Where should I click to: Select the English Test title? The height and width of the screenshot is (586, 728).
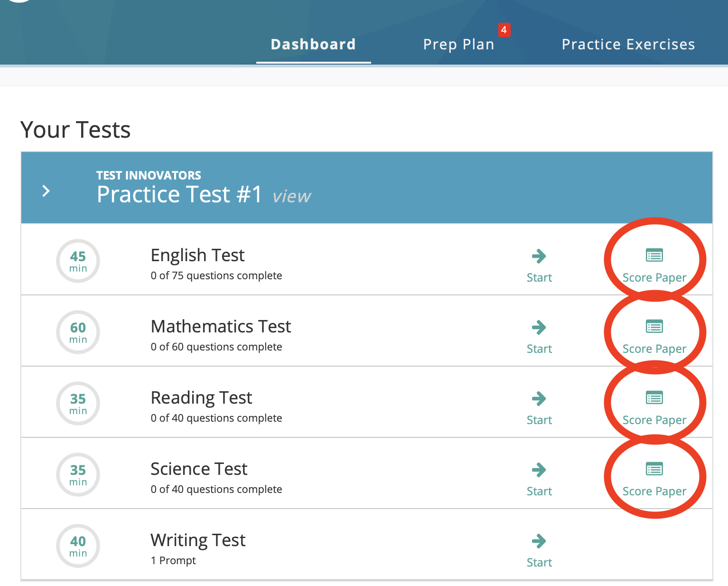197,255
